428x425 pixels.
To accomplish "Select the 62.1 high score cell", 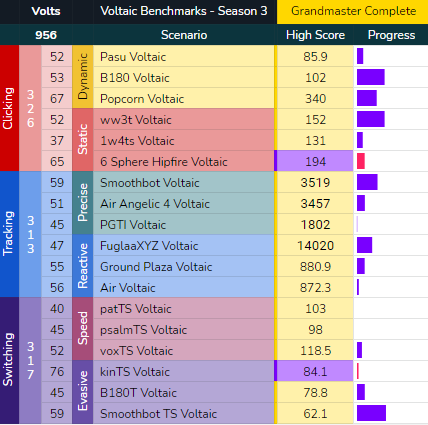I will point(315,414).
